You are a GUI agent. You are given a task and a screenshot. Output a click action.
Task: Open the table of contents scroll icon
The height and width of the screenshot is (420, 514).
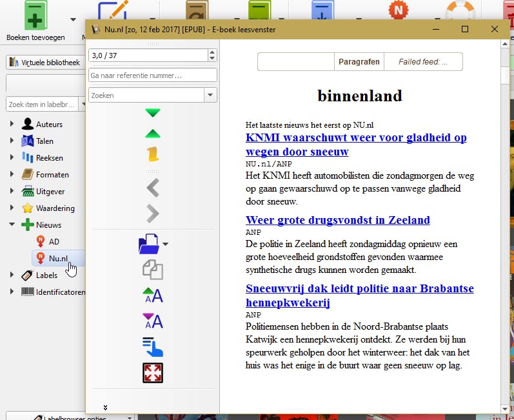click(x=153, y=154)
